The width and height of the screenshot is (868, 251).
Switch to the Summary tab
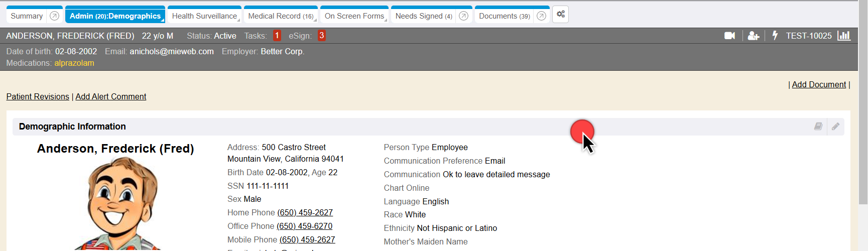(x=27, y=16)
